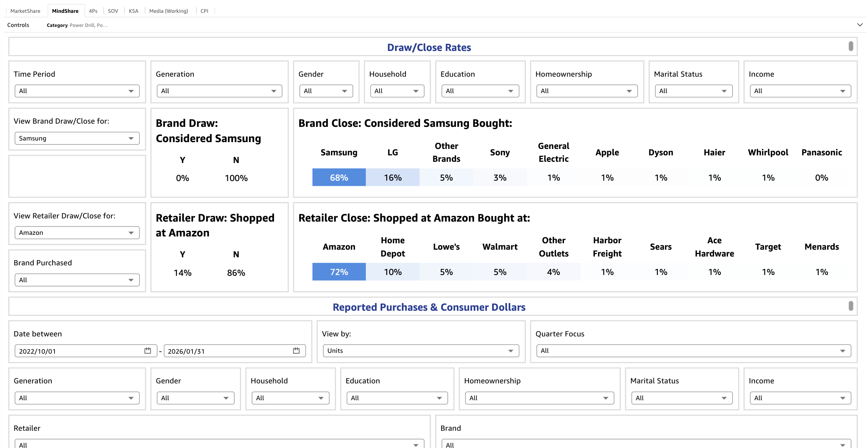Viewport: 868px width, 448px height.
Task: Switch to the 4Ps tab
Action: tap(93, 11)
